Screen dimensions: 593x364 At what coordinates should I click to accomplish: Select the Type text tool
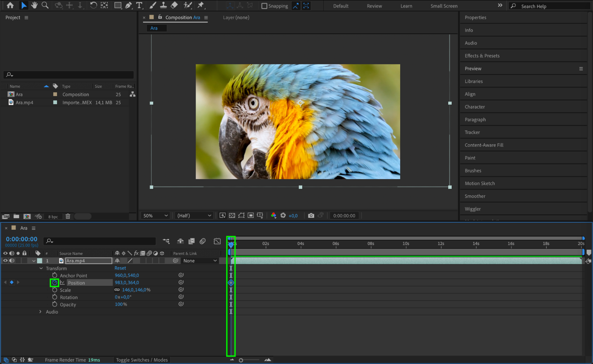[x=139, y=5]
